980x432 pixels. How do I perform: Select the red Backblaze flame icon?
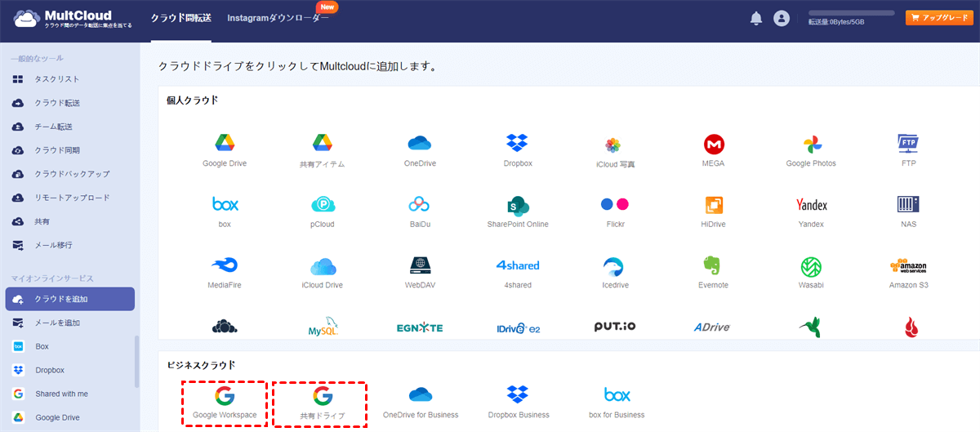[912, 327]
